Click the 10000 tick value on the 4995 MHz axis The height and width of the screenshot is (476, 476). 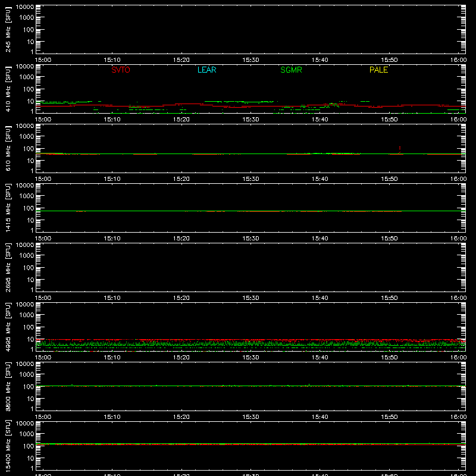point(25,305)
